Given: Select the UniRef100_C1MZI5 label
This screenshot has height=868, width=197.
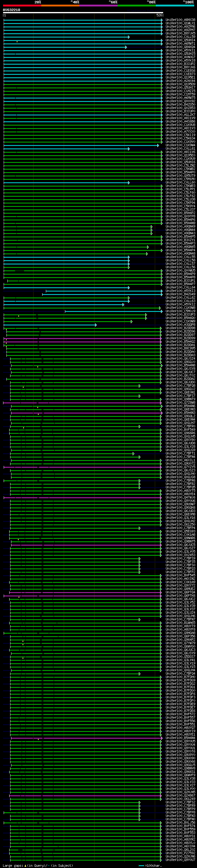Looking at the screenshot, I should pos(180,91).
